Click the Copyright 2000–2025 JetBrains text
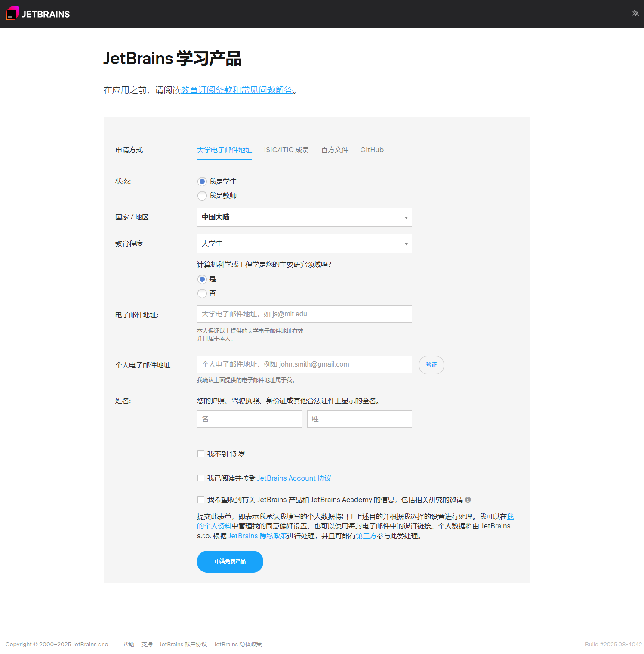 pyautogui.click(x=57, y=644)
